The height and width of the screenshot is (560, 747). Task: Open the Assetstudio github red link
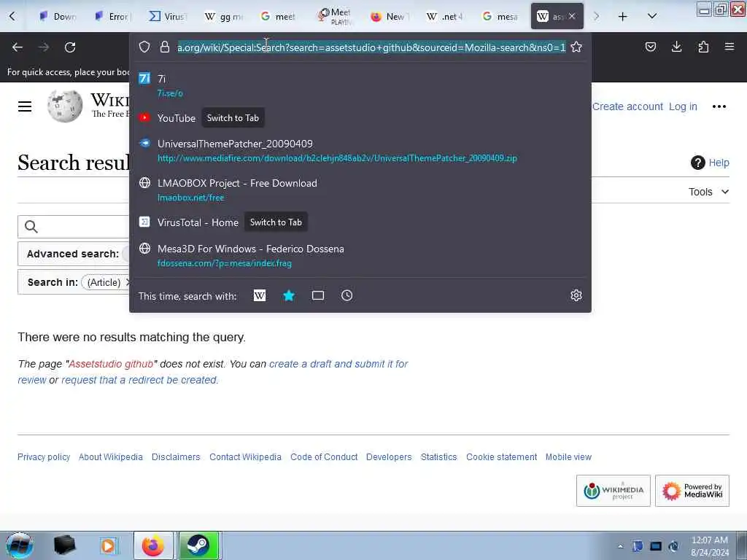pyautogui.click(x=111, y=365)
